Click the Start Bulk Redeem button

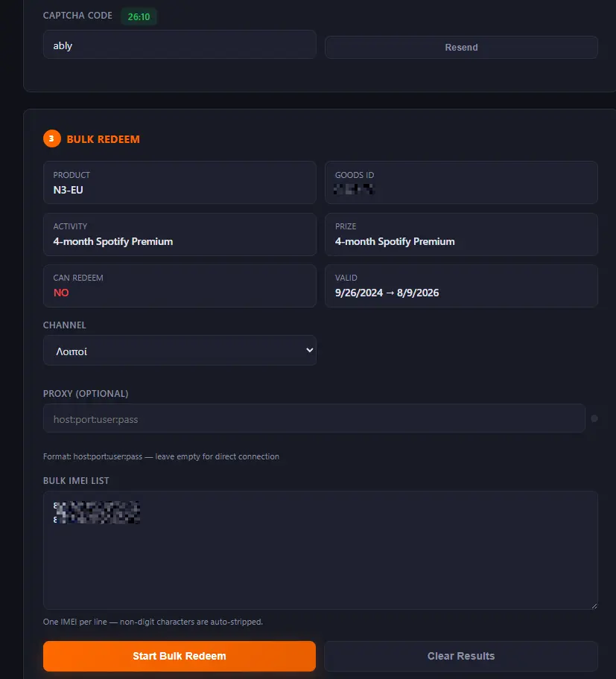tap(180, 656)
